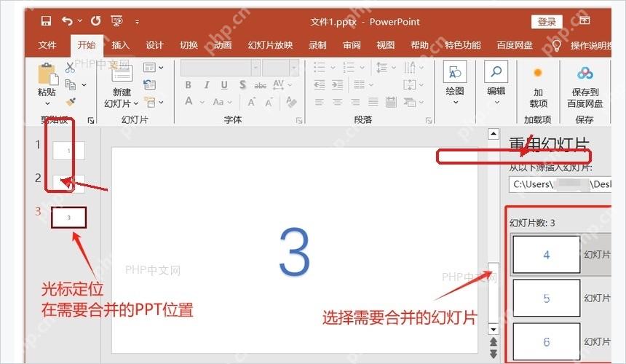Select slide 3 thumbnail in left pane
The width and height of the screenshot is (626, 364).
68,218
